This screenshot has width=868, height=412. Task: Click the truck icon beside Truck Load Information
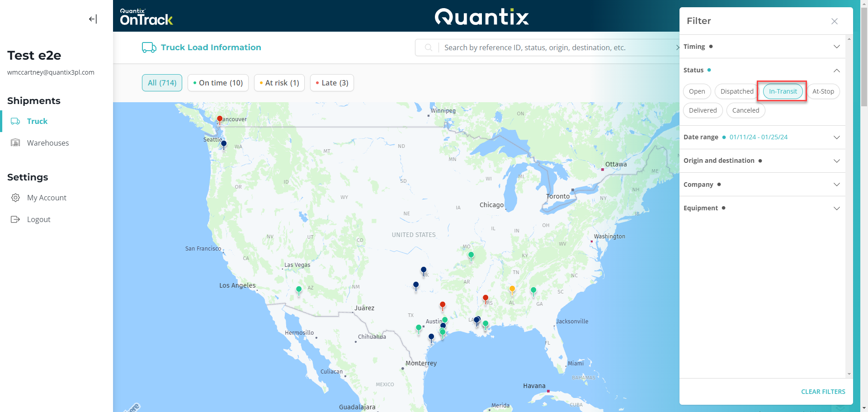click(x=148, y=47)
